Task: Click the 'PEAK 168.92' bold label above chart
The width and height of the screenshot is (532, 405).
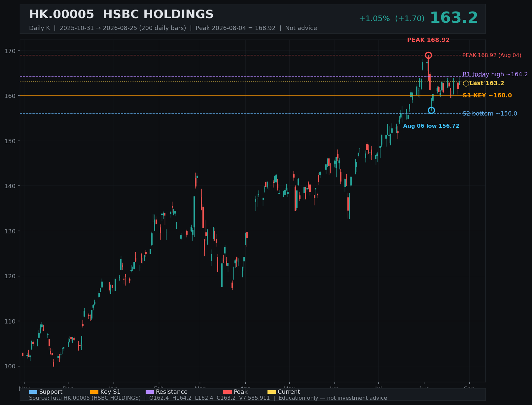Action: (428, 40)
